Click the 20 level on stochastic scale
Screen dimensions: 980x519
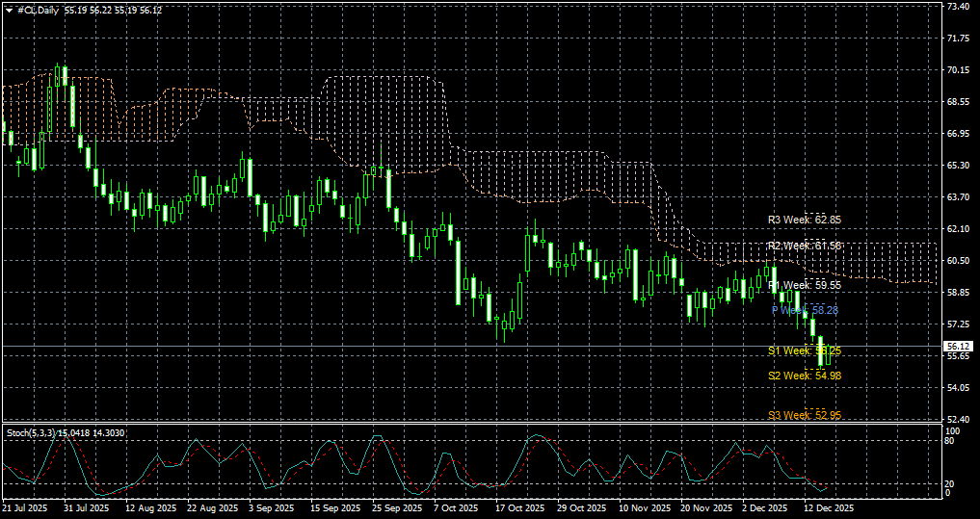[952, 483]
